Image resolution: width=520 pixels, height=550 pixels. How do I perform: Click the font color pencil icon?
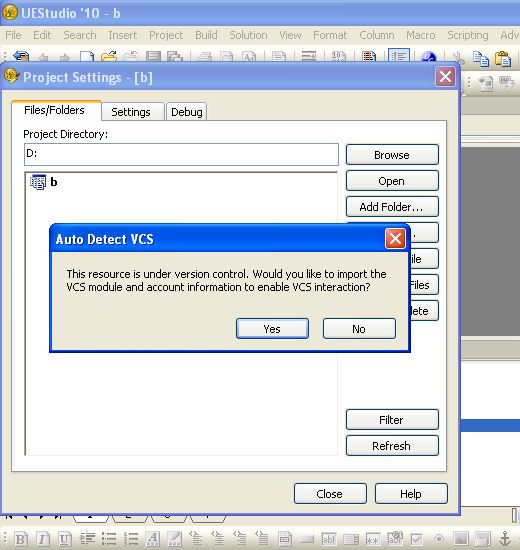pos(175,539)
